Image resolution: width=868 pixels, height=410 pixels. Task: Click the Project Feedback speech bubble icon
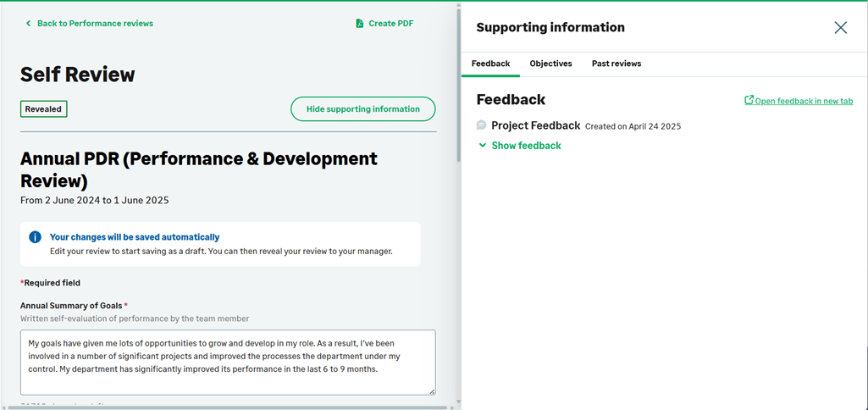482,125
